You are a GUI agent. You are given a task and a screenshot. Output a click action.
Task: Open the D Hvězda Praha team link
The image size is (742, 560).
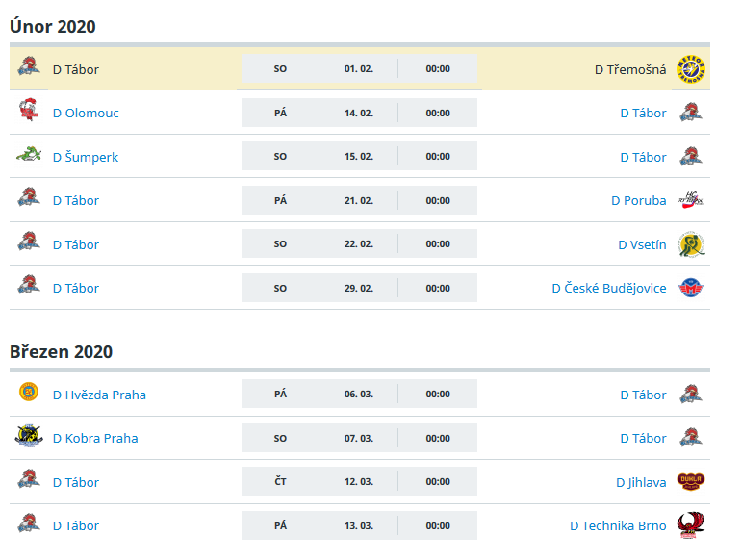(x=99, y=395)
